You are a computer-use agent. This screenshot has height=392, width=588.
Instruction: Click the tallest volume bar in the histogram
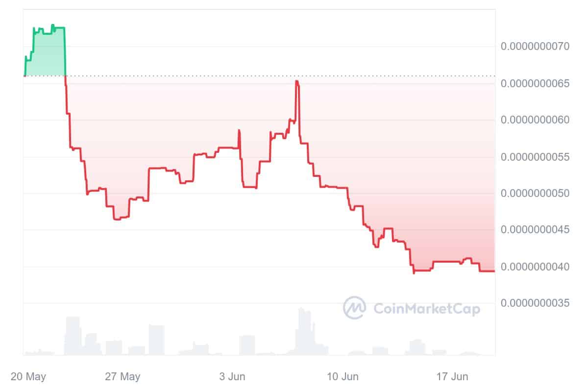(302, 332)
